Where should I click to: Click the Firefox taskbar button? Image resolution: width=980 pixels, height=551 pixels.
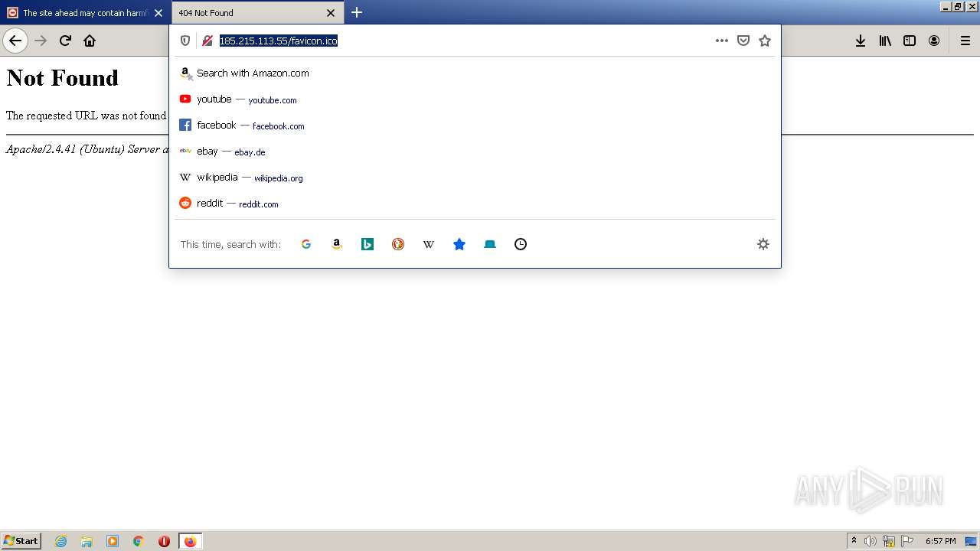tap(190, 541)
